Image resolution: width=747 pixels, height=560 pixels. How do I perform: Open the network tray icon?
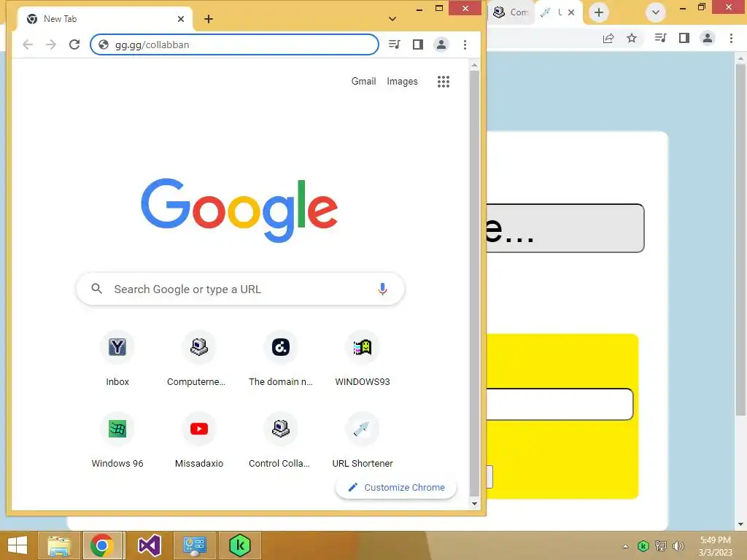(661, 546)
